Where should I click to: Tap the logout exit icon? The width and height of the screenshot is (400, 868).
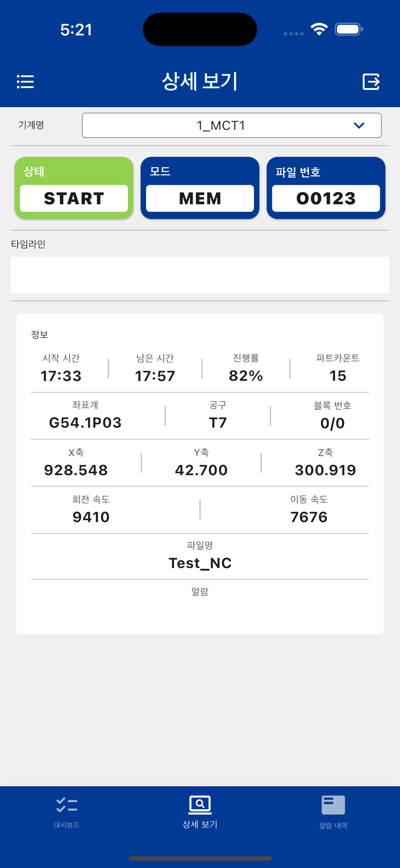371,81
